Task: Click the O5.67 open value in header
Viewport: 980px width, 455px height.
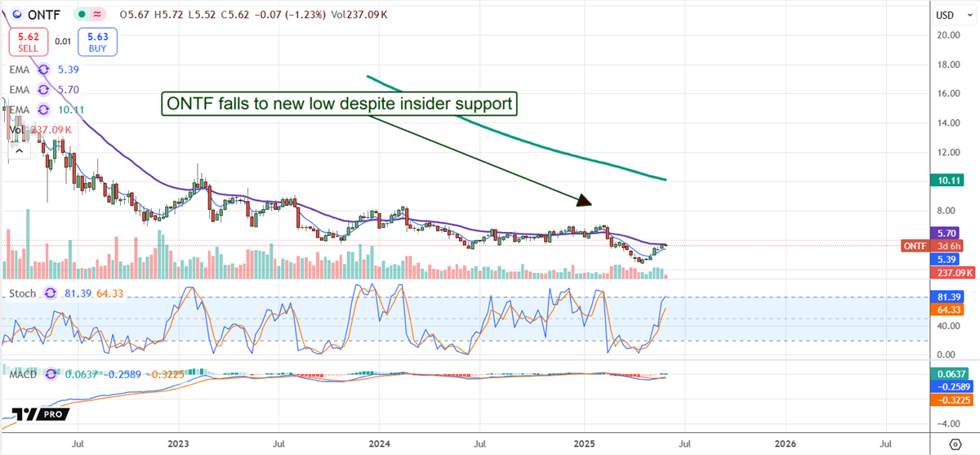Action: tap(133, 15)
